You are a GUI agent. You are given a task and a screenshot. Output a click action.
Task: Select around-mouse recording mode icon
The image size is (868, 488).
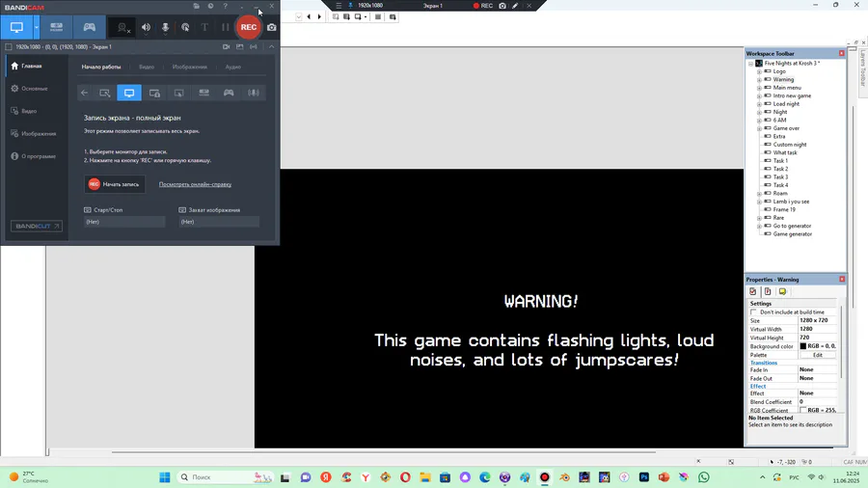click(x=178, y=93)
